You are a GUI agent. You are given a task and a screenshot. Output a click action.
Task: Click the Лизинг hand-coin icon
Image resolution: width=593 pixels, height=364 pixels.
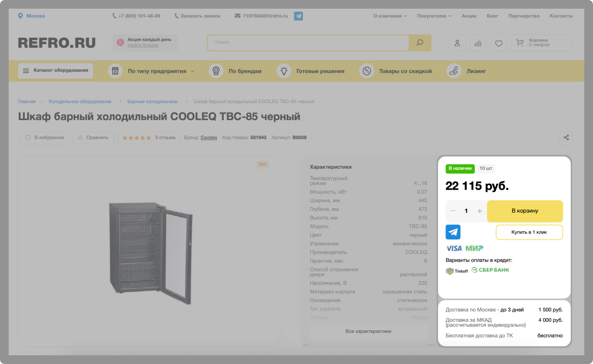pyautogui.click(x=454, y=71)
